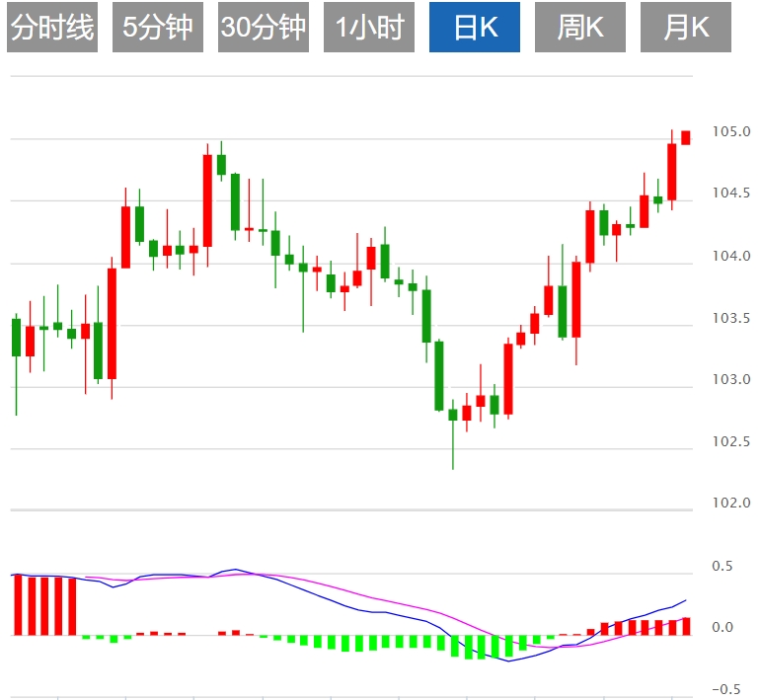Click the active 日K tab
The image size is (761, 700).
[x=475, y=28]
